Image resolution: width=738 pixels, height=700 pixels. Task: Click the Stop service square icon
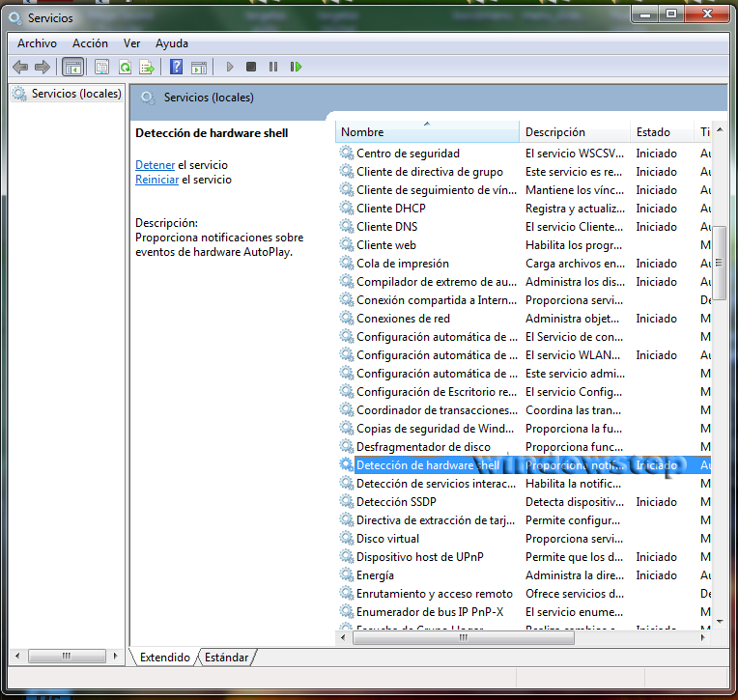[x=251, y=67]
